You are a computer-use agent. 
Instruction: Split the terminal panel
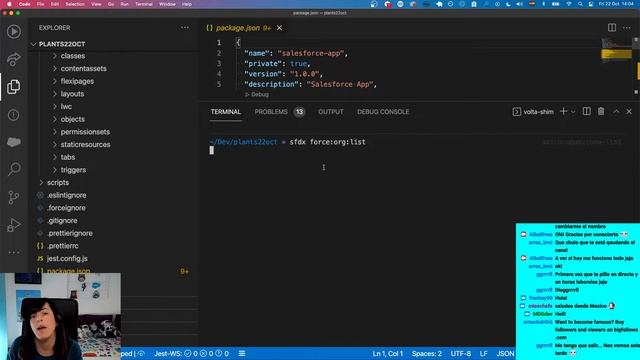point(587,111)
